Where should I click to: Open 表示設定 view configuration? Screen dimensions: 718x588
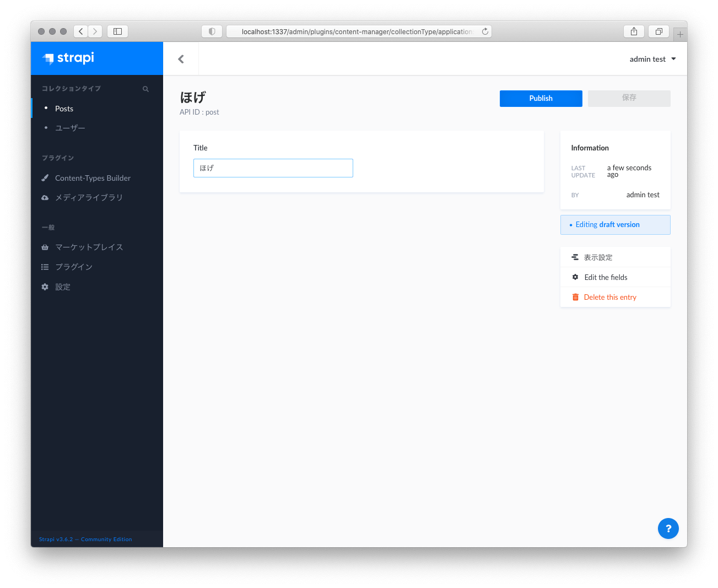pyautogui.click(x=615, y=257)
